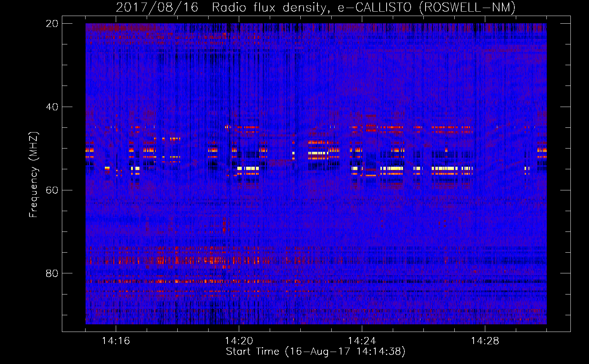Click the 60 frequency tick label
This screenshot has width=589, height=364.
(x=52, y=190)
